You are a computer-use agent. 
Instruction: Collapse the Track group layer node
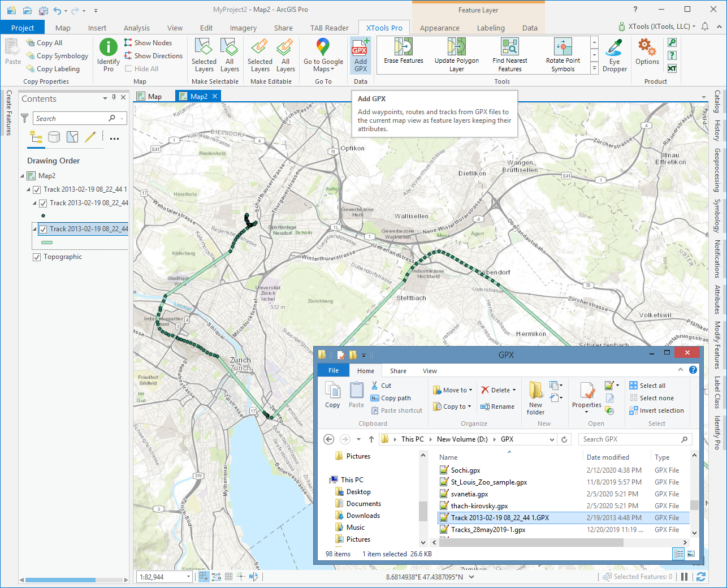(28, 189)
